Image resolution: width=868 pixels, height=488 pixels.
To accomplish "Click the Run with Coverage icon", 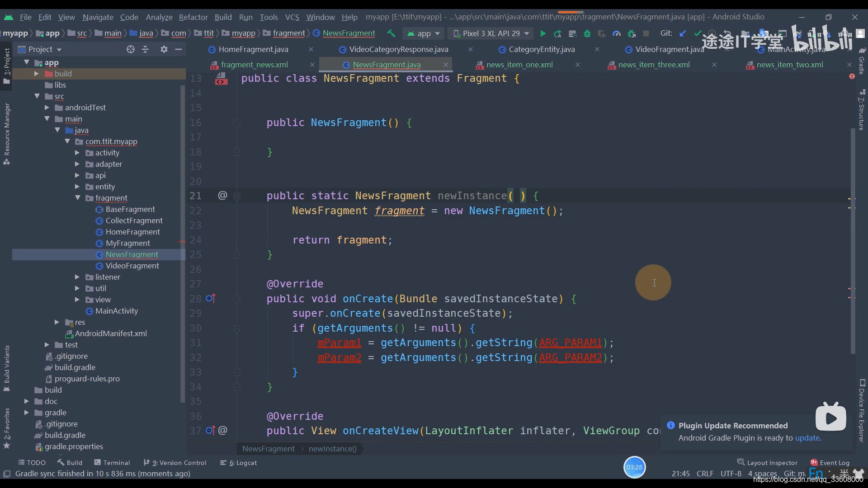I will pos(602,33).
